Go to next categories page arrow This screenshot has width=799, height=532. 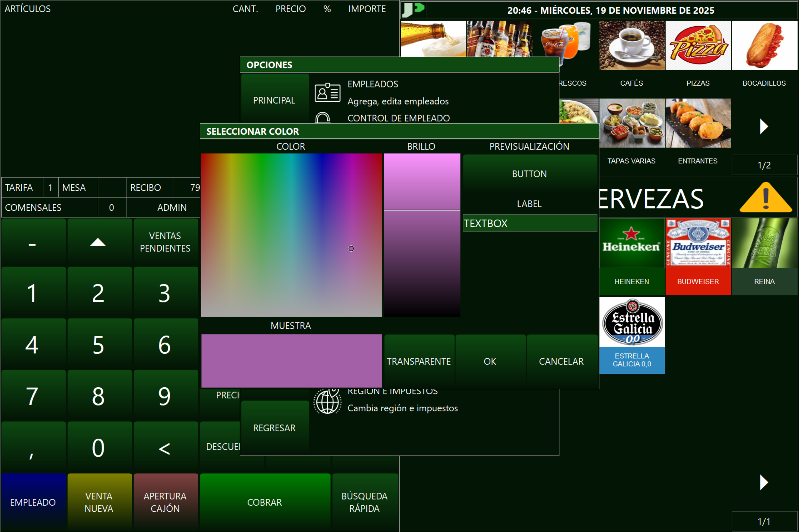point(764,126)
